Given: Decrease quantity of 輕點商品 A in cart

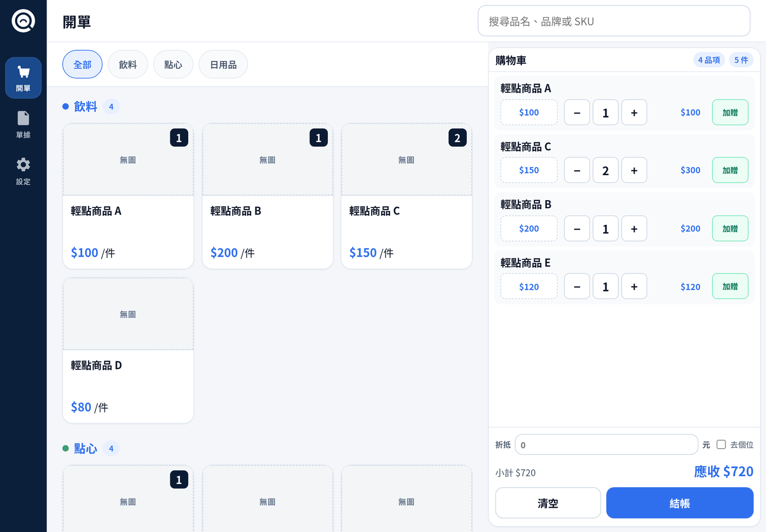Looking at the screenshot, I should (577, 112).
